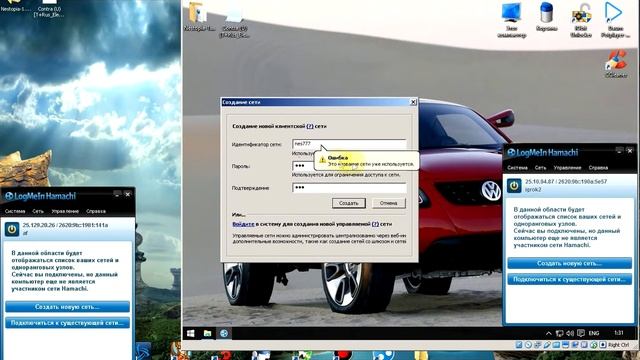Select the padlock Unlocker desktop icon in VM
640x360 pixels.
point(581,13)
